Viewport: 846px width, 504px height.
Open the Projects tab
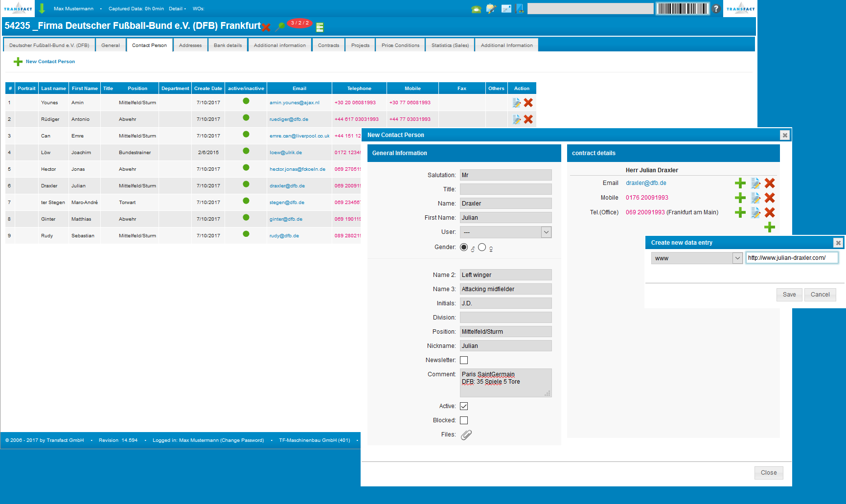point(360,45)
